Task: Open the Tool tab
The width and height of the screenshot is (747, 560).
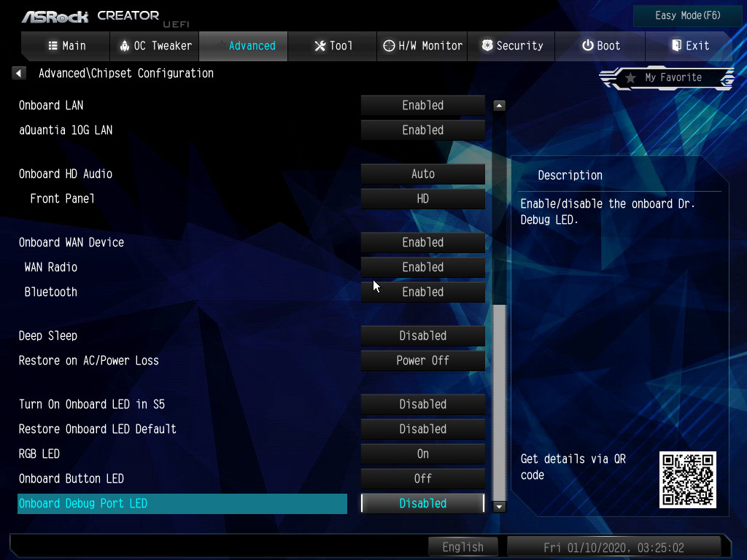Action: pyautogui.click(x=333, y=46)
